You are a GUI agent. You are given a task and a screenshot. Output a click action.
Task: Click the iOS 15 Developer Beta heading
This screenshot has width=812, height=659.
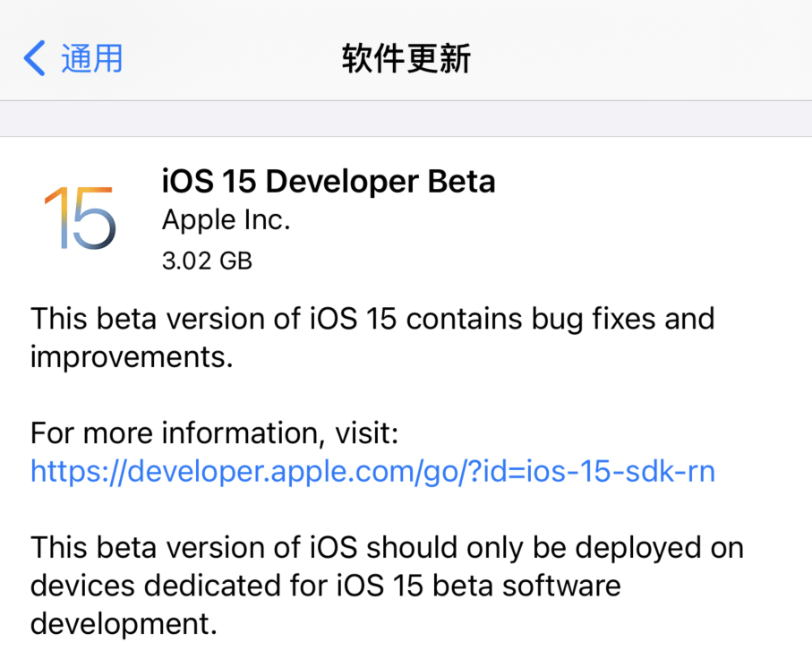click(x=329, y=181)
